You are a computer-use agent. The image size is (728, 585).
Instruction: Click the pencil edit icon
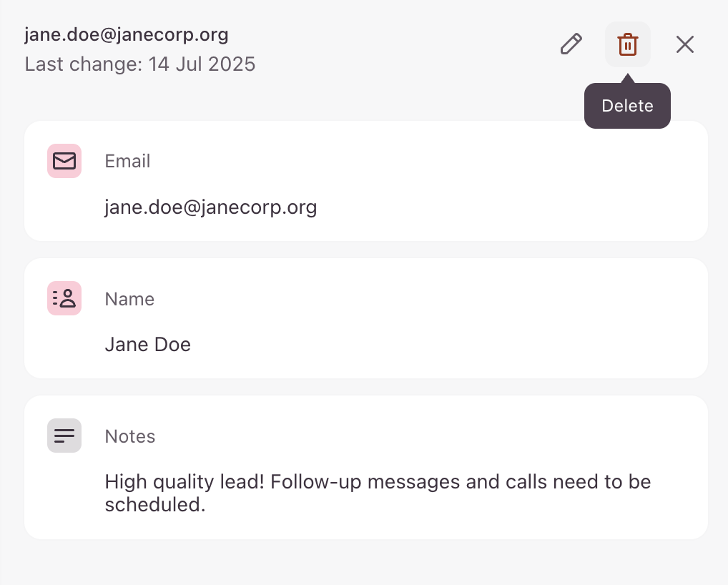571,44
